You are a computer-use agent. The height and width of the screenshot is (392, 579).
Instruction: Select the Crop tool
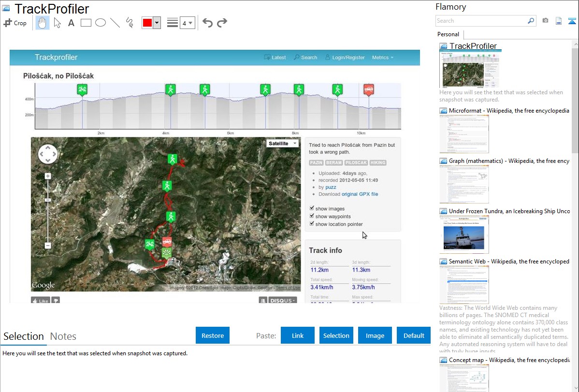point(15,23)
